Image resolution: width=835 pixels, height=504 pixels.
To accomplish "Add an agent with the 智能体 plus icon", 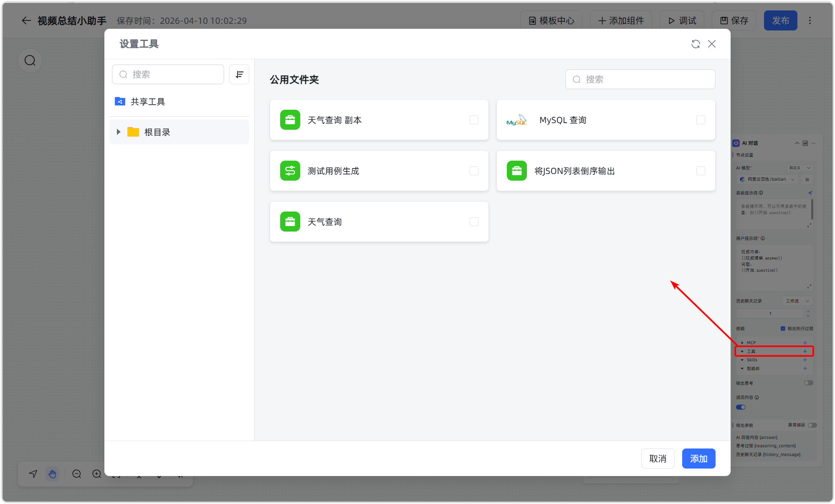I will click(x=805, y=368).
